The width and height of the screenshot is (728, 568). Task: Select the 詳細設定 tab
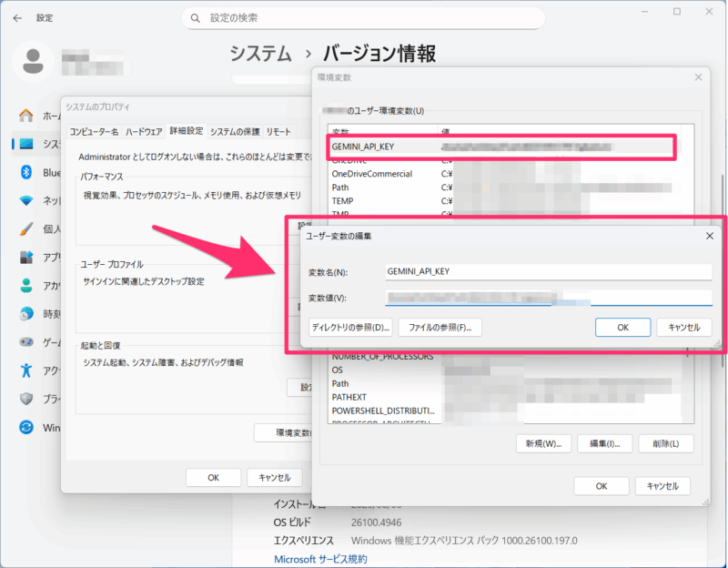187,131
